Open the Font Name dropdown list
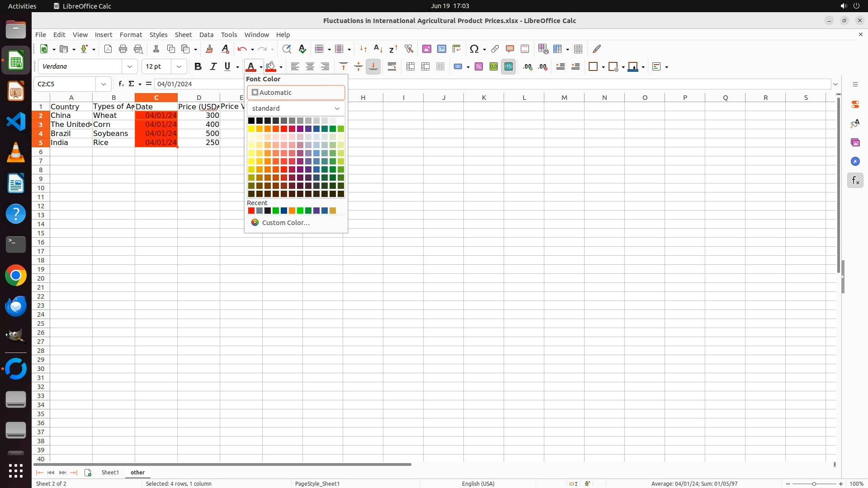The image size is (868, 488). pos(130,66)
